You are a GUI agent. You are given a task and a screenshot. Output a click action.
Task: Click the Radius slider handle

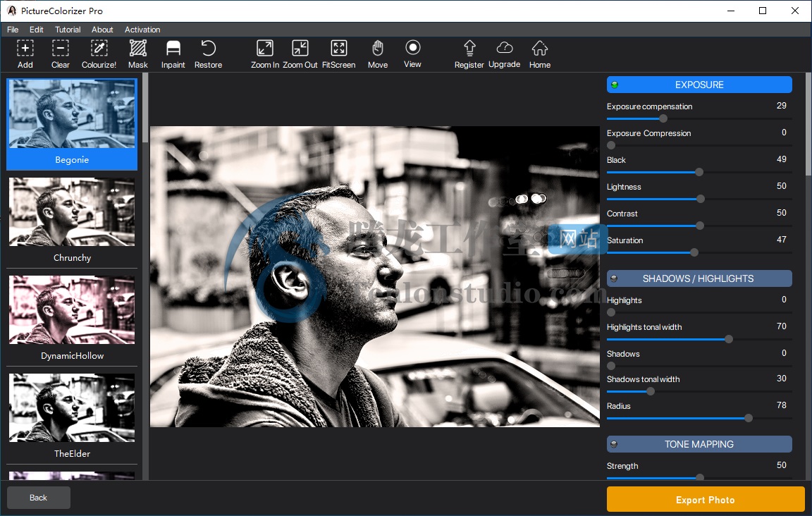[x=749, y=418]
